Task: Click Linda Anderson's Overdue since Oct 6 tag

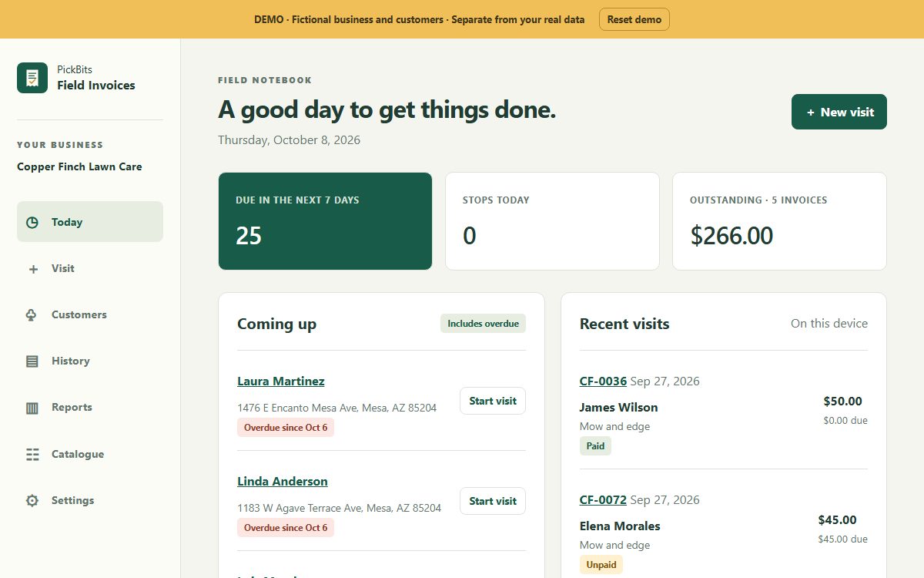Action: (286, 528)
